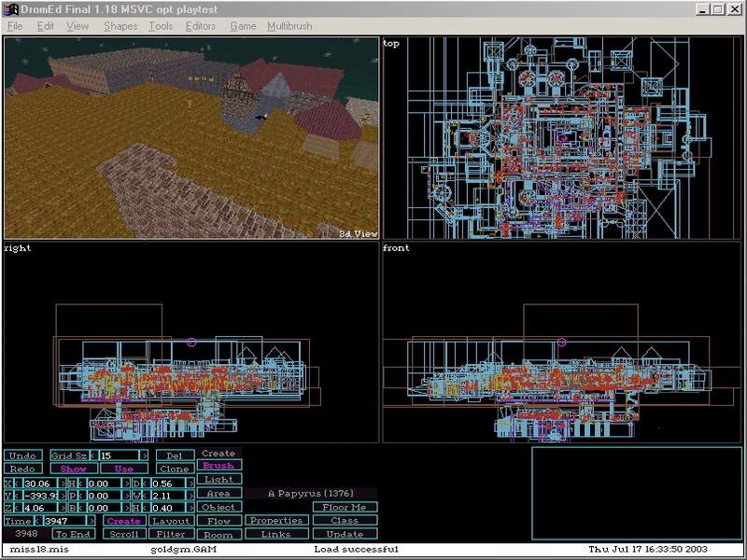Open the Tools menu

pyautogui.click(x=161, y=26)
